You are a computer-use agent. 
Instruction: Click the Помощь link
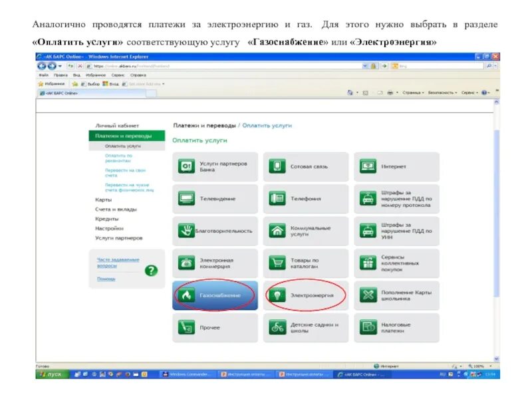[106, 279]
